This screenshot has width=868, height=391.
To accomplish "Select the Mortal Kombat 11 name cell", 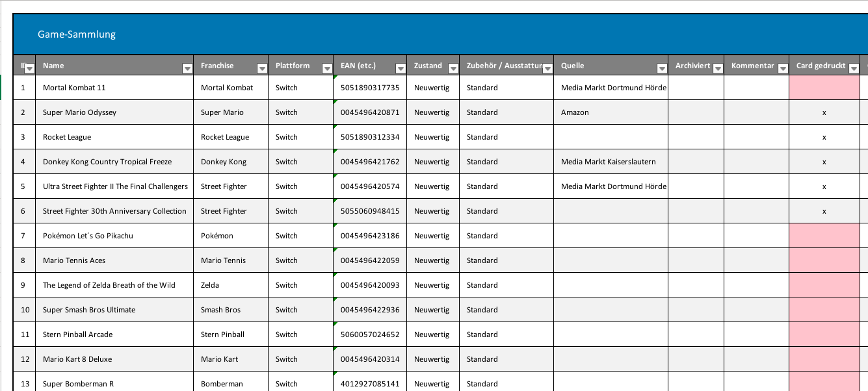I will point(114,88).
